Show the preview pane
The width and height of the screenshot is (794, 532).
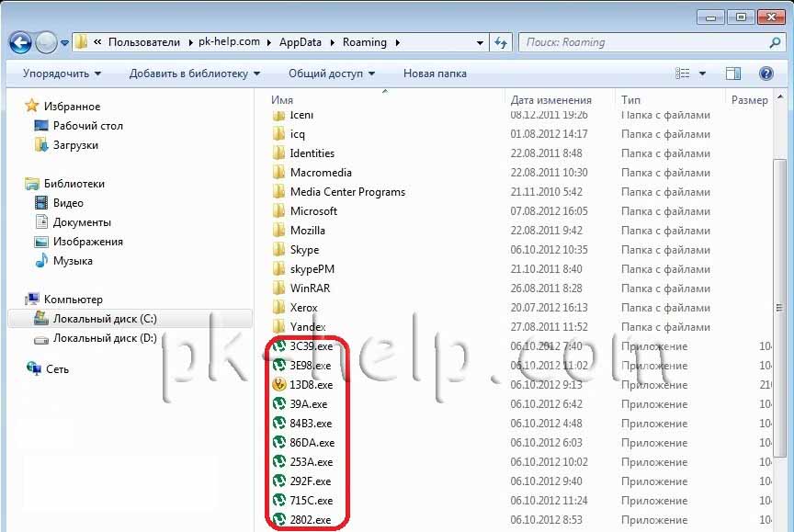tap(733, 74)
